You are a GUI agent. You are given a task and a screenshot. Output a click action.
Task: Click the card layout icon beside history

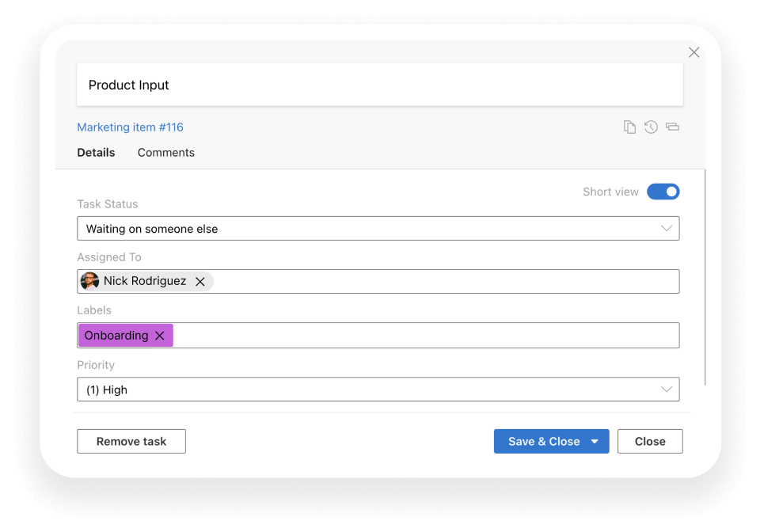pyautogui.click(x=672, y=127)
